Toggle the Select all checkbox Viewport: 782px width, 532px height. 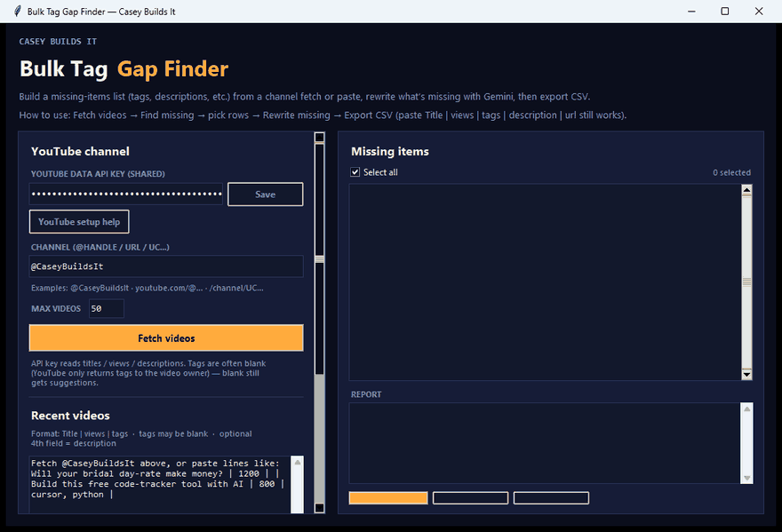[355, 172]
